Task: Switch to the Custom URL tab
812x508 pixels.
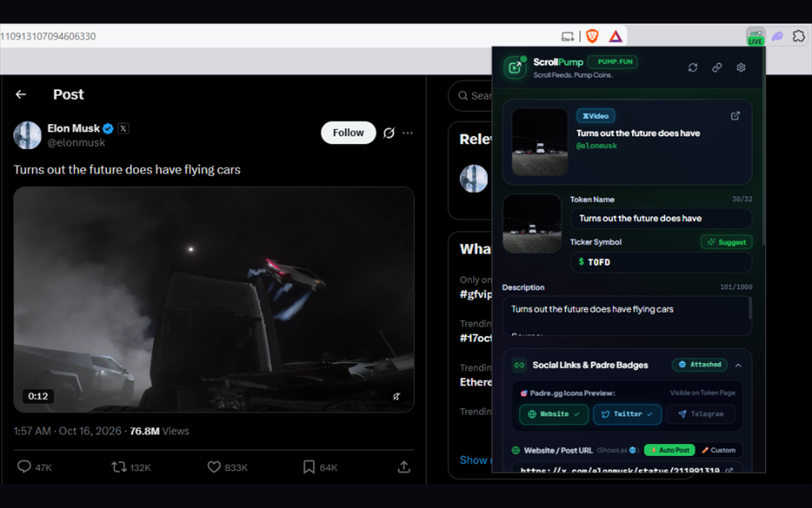Action: (x=718, y=450)
